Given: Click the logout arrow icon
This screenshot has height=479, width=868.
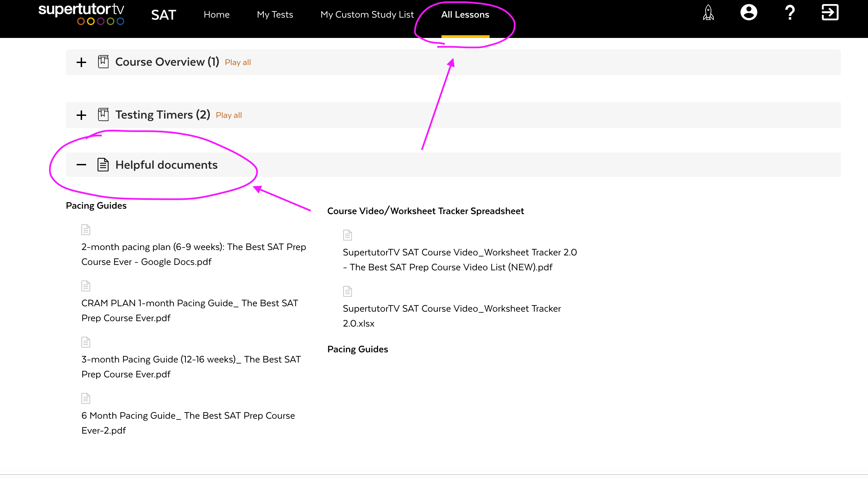Looking at the screenshot, I should [830, 13].
